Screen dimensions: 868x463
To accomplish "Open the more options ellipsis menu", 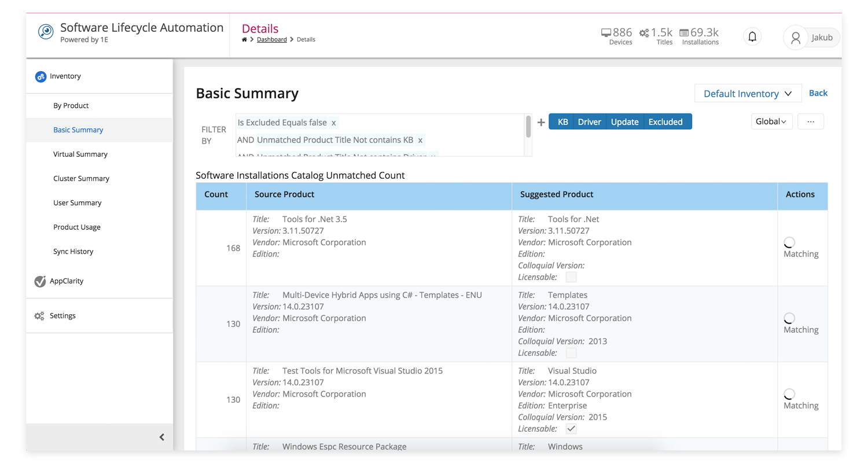I will [x=811, y=122].
